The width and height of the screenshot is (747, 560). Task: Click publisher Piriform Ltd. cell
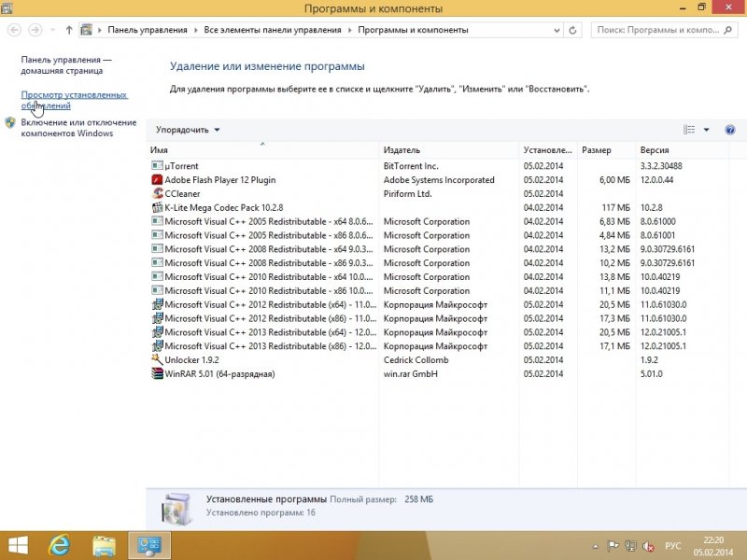[x=407, y=193]
